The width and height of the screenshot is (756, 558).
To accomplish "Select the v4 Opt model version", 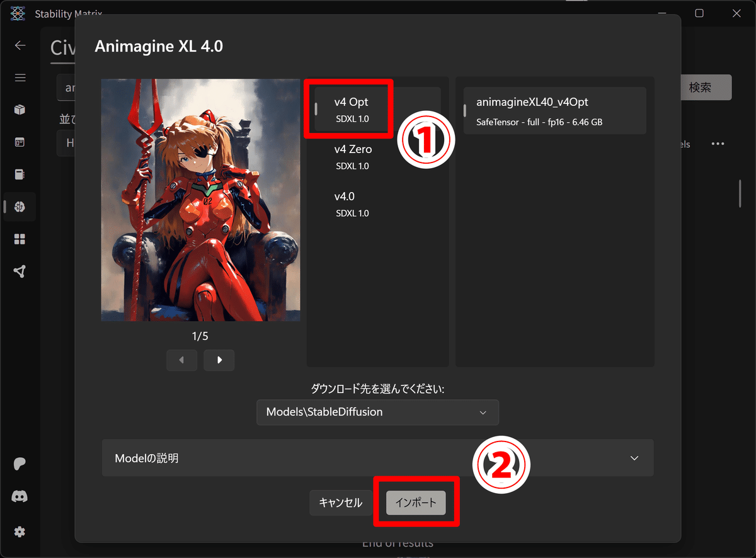I will pos(350,108).
